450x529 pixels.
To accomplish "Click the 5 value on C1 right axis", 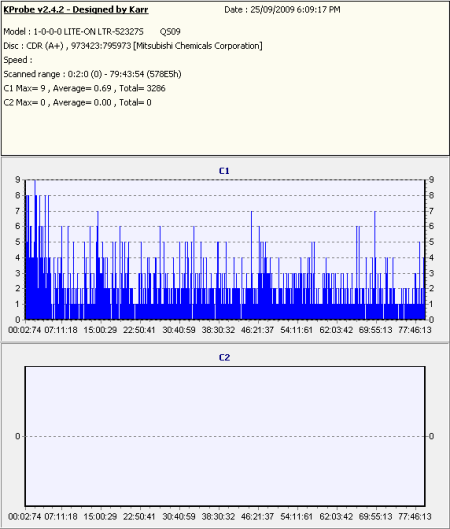I will 431,242.
